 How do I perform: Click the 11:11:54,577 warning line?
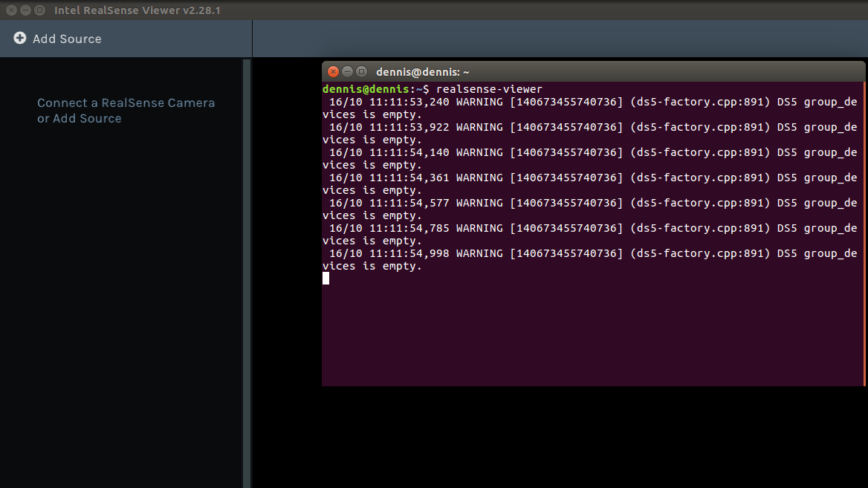point(589,209)
